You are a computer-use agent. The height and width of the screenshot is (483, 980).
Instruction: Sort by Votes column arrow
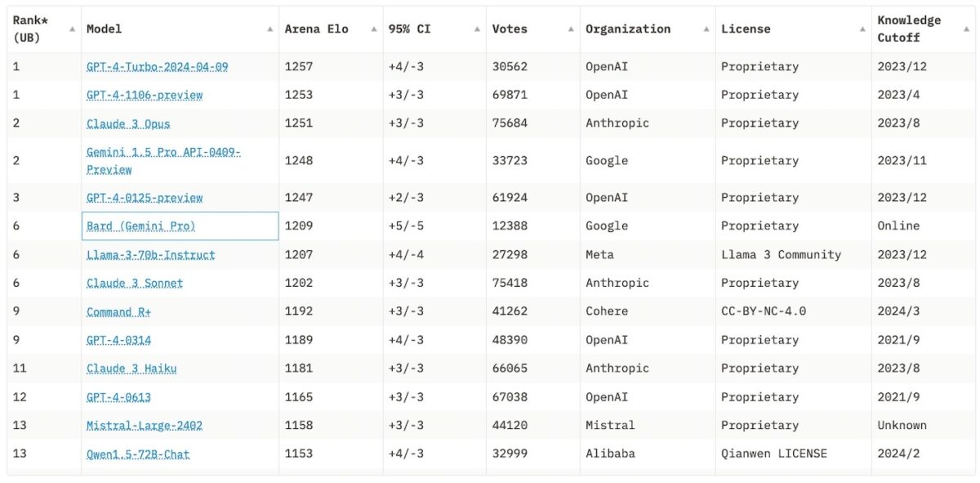(572, 29)
